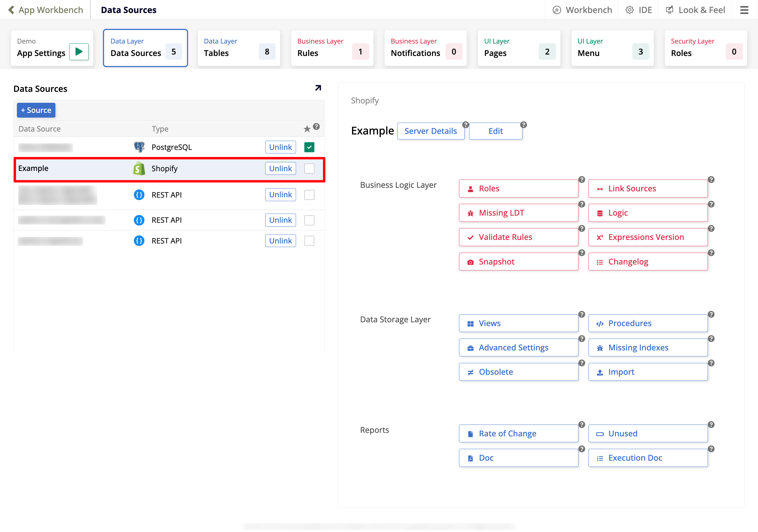The width and height of the screenshot is (758, 532).
Task: Uncheck the PostgreSQL source checkbox
Action: 309,147
